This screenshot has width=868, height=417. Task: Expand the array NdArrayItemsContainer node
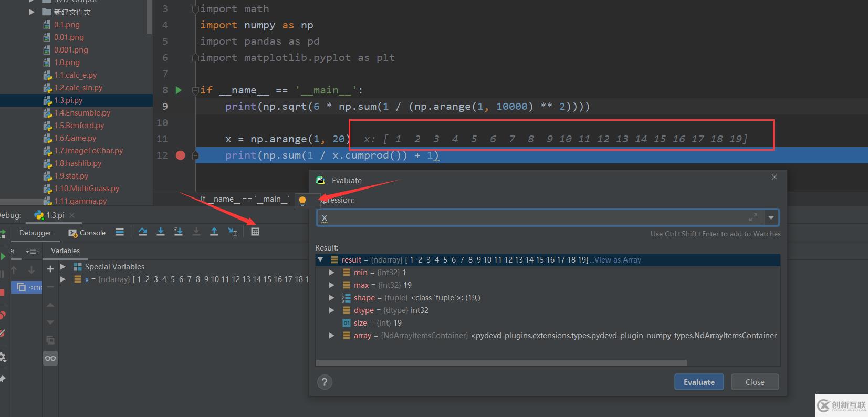331,336
